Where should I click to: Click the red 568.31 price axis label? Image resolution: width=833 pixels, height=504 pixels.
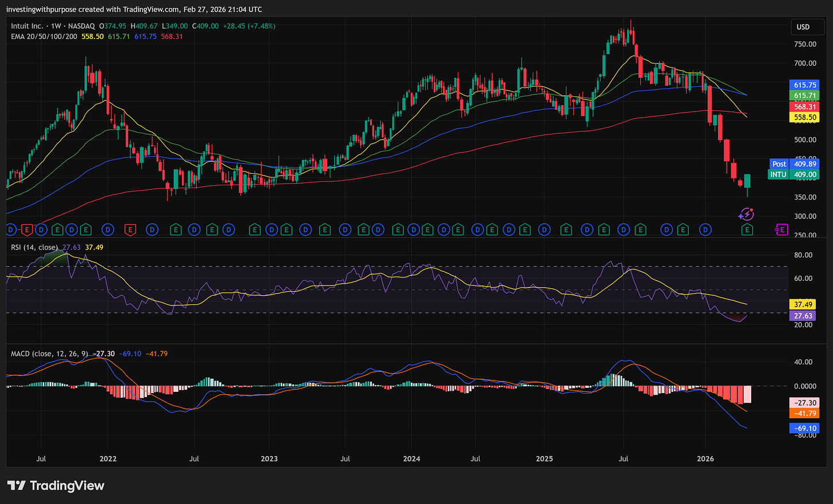tap(804, 106)
